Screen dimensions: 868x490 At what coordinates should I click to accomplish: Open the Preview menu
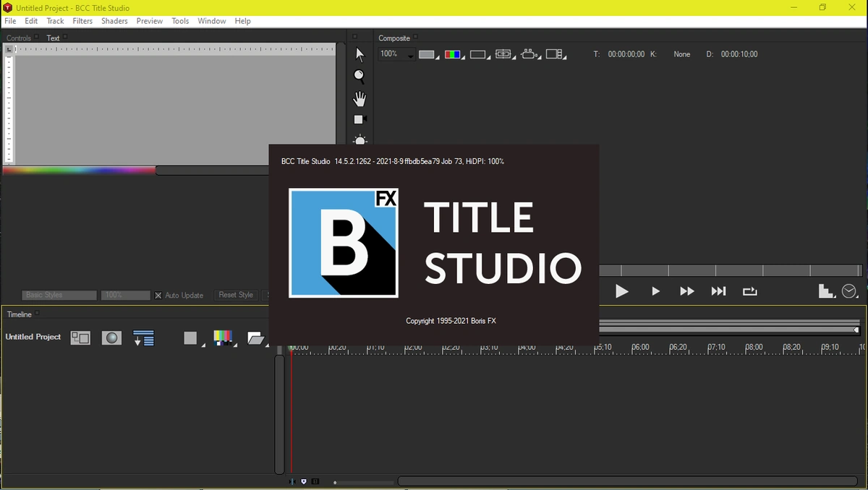(150, 21)
